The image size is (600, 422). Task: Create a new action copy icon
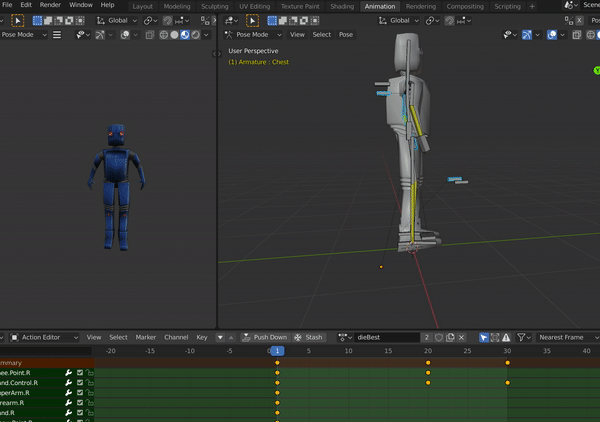click(x=451, y=337)
